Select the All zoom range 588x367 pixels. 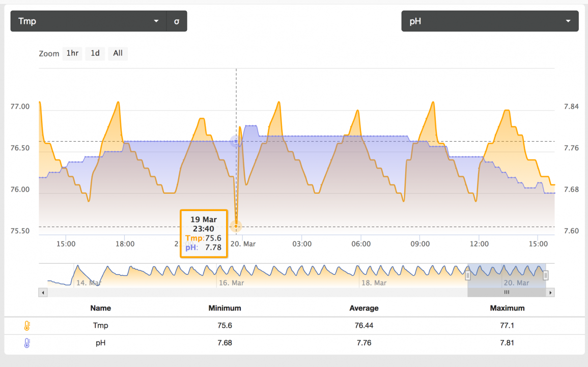point(118,54)
